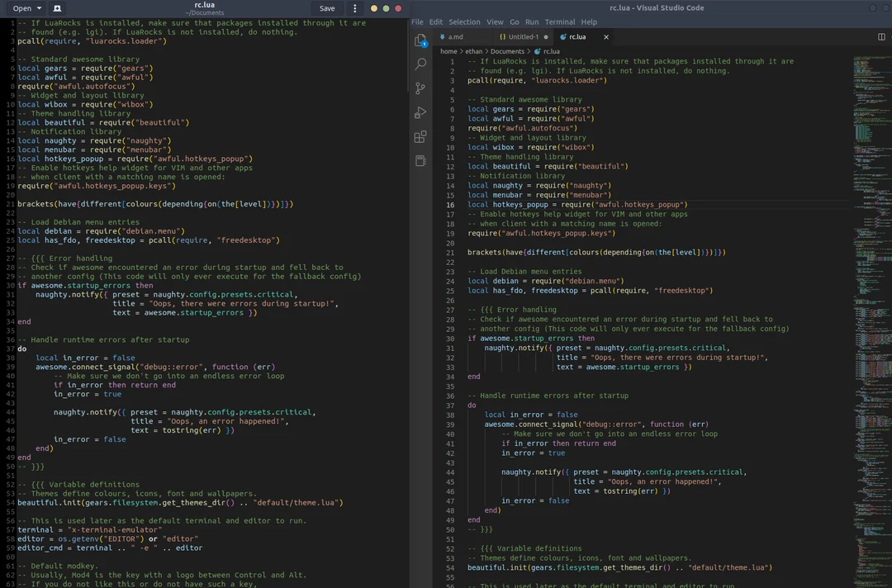Open the Extensions view
892x588 pixels.
[x=420, y=137]
